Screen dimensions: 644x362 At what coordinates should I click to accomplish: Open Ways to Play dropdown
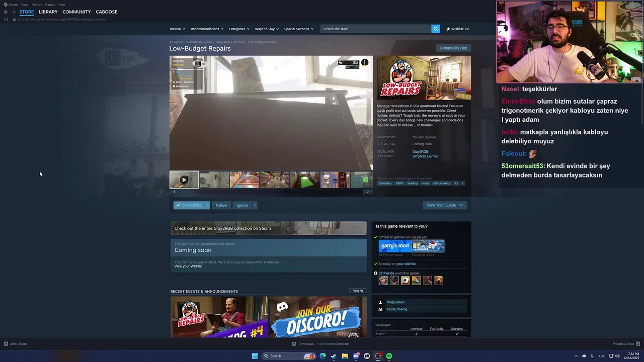coord(266,29)
